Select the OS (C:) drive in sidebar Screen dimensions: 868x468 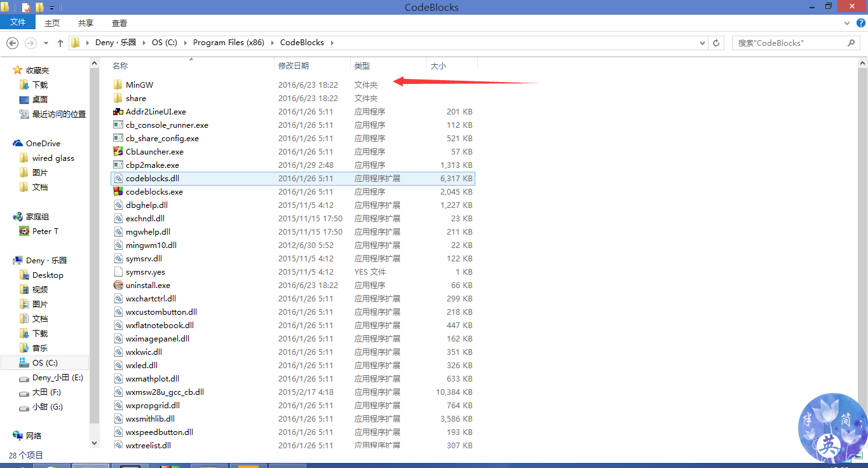click(44, 363)
